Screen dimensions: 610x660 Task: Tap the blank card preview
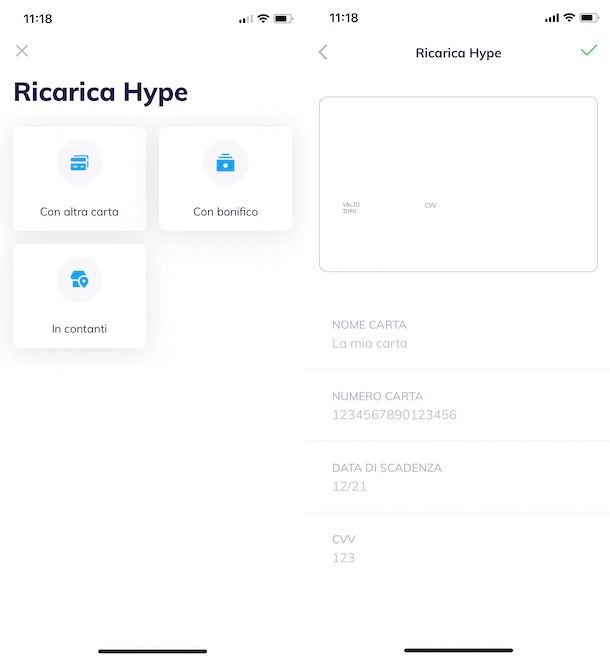point(458,184)
